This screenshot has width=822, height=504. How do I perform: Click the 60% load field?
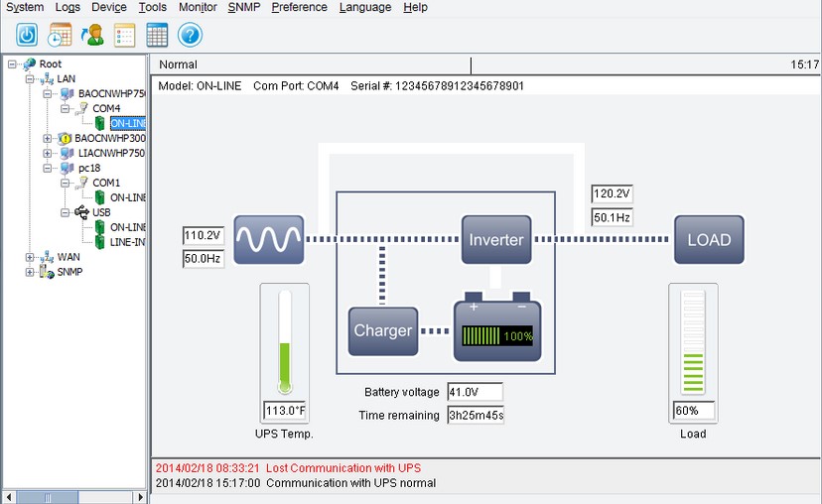point(694,411)
